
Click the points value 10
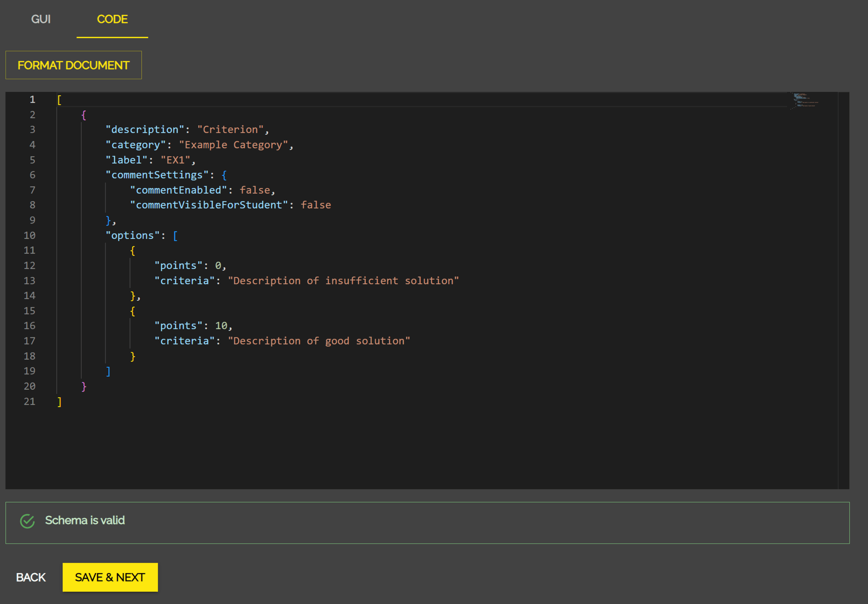[x=221, y=326]
